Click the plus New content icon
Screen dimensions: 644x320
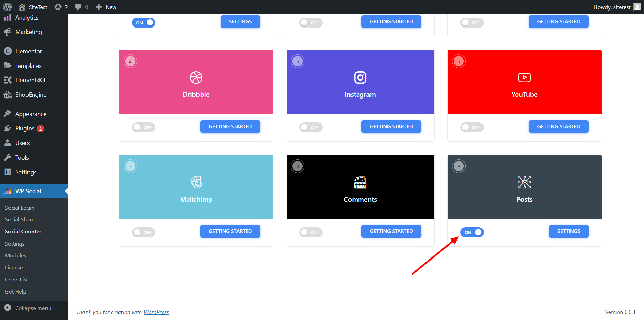[99, 7]
